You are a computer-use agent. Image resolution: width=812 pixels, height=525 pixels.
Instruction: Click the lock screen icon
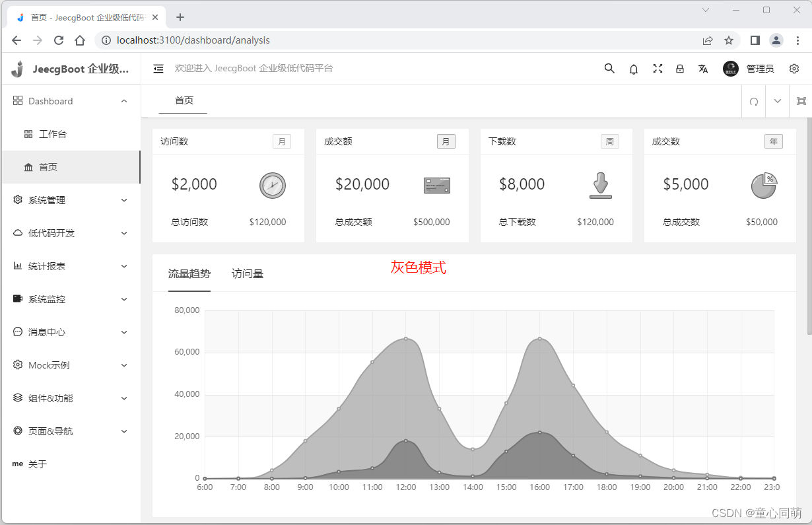tap(680, 69)
